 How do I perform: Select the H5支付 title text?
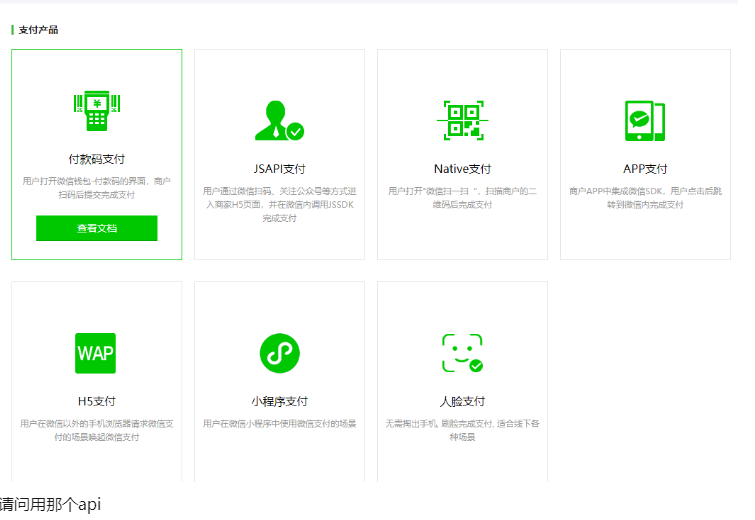(x=97, y=401)
